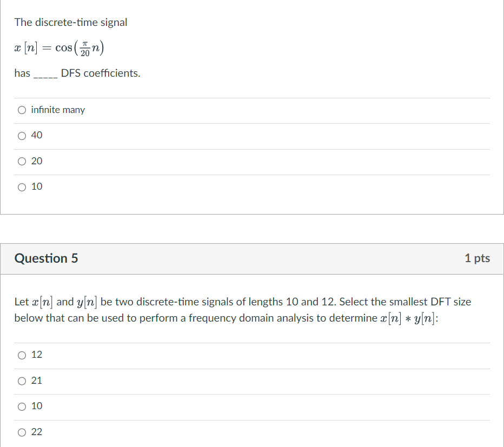The height and width of the screenshot is (447, 504).
Task: Select the "infinite many" answer option
Action: tap(22, 110)
